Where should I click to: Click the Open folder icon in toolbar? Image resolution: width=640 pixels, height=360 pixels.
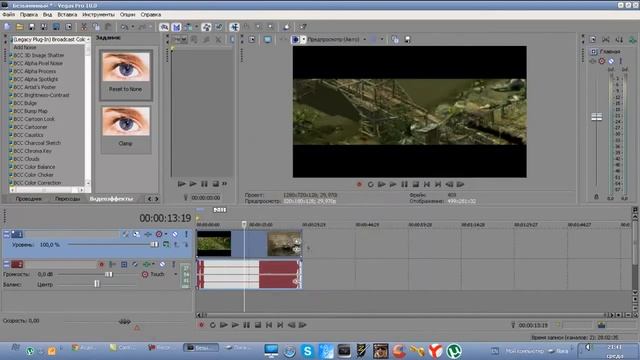tap(19, 27)
